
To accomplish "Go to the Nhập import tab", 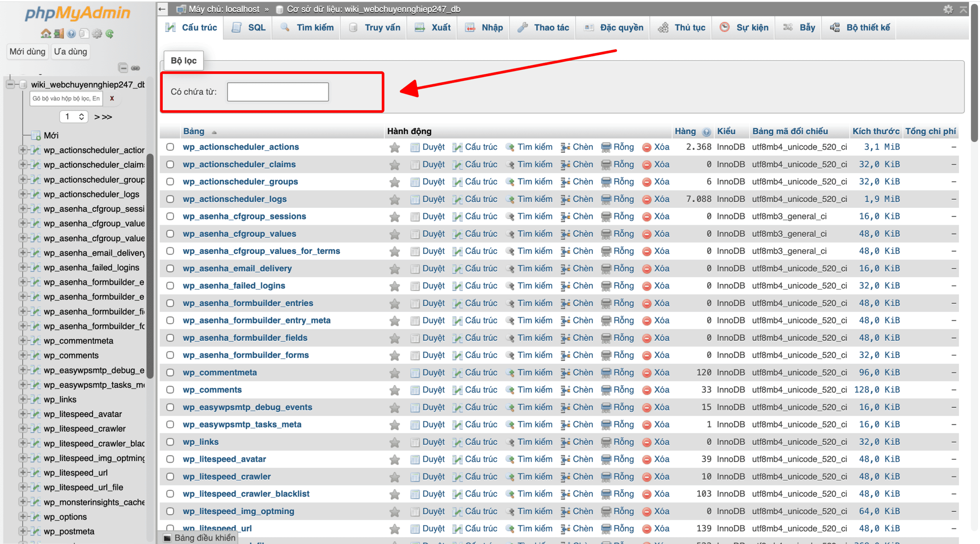I will [x=483, y=28].
